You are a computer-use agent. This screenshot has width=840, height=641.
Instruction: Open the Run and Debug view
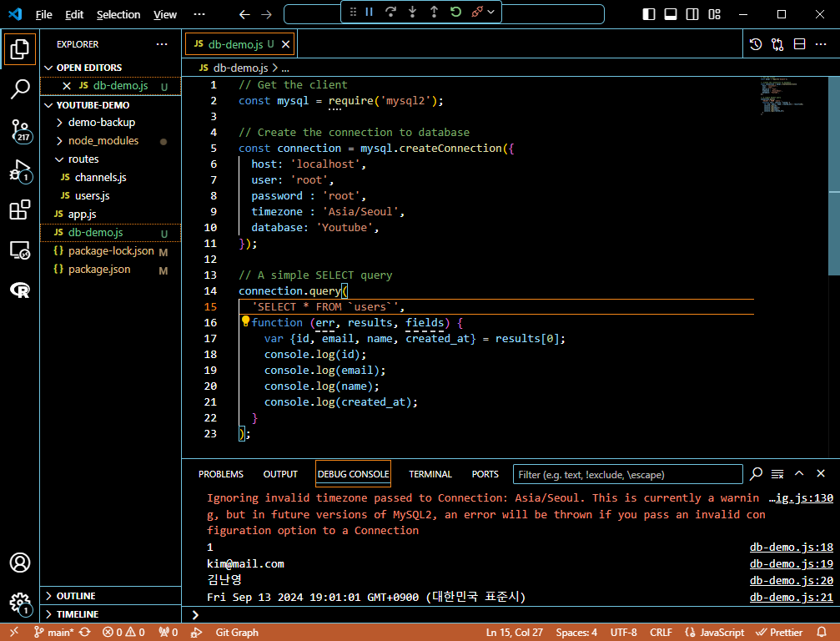click(x=20, y=170)
